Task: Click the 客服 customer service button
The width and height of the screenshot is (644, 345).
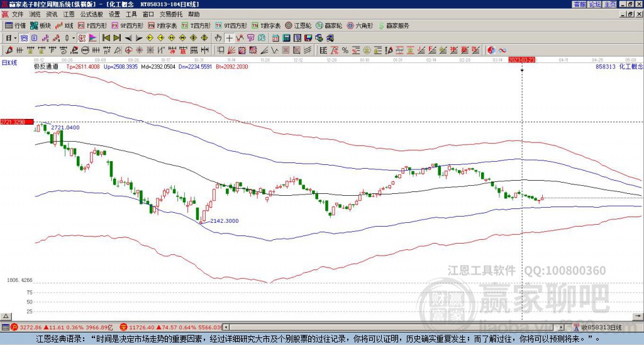Action: [579, 4]
